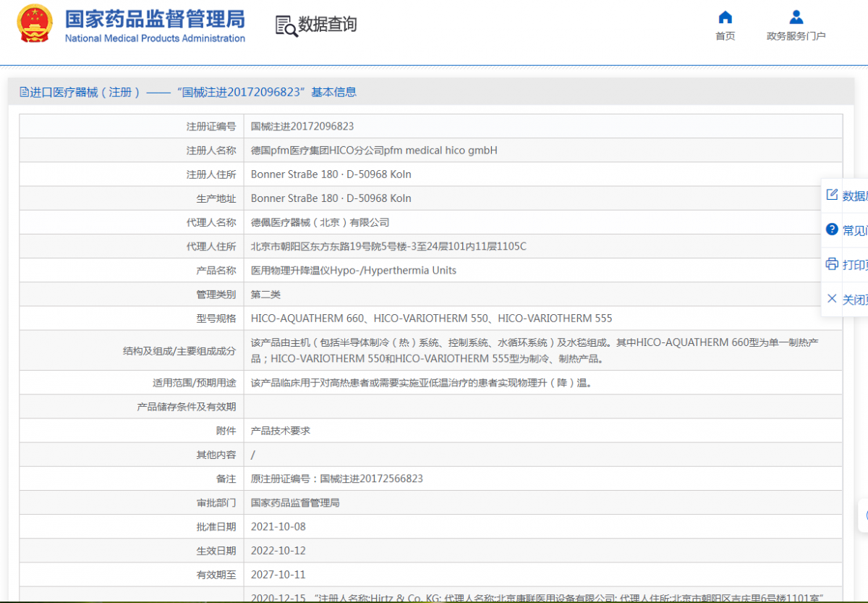Click the home house icon
This screenshot has height=603, width=868.
pos(725,17)
